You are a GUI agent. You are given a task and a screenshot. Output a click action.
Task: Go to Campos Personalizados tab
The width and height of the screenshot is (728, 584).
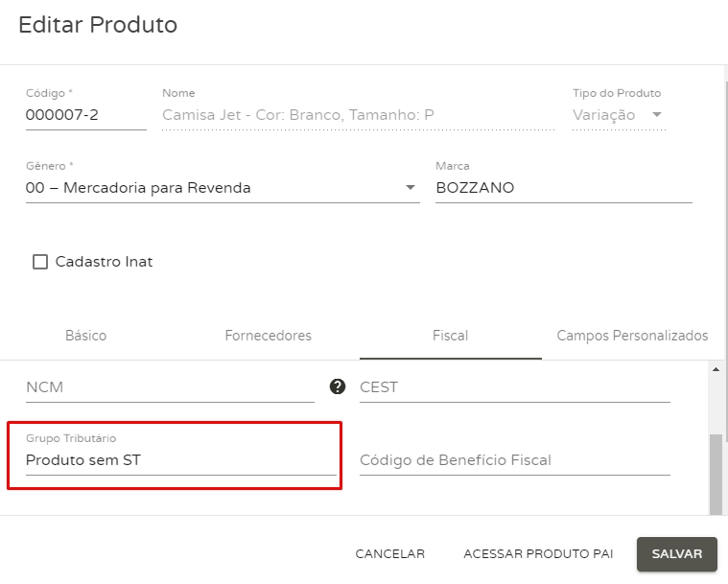coord(632,336)
